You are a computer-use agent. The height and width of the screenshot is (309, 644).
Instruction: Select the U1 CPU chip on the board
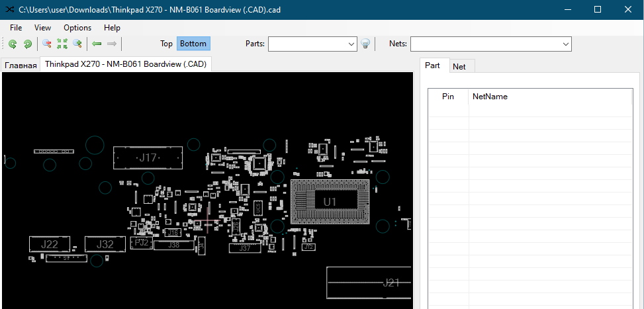pyautogui.click(x=330, y=202)
